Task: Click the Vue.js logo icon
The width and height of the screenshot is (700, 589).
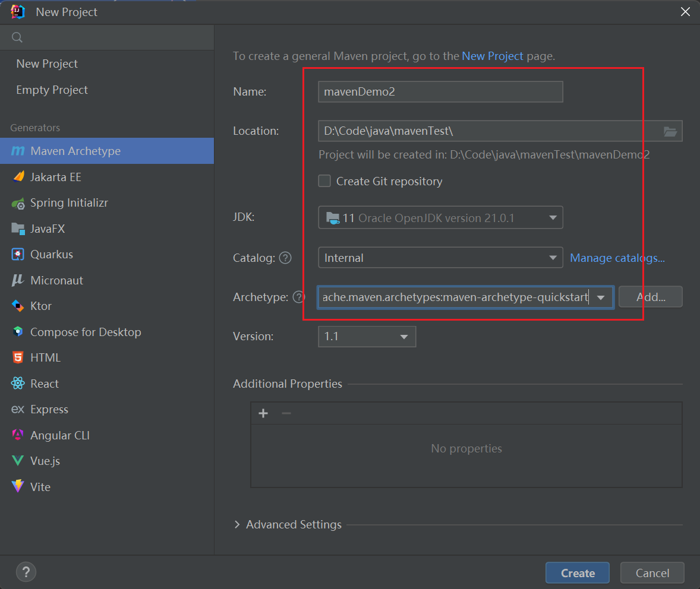Action: (x=18, y=461)
